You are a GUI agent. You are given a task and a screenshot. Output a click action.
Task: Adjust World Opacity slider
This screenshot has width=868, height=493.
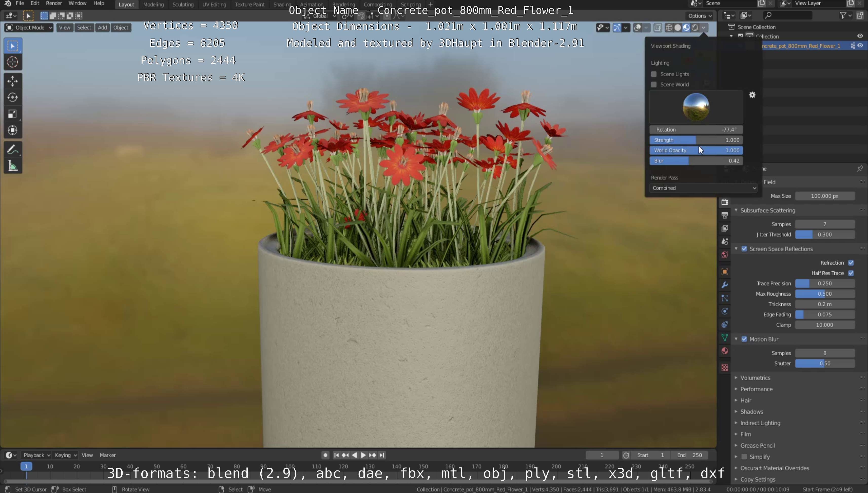click(696, 150)
